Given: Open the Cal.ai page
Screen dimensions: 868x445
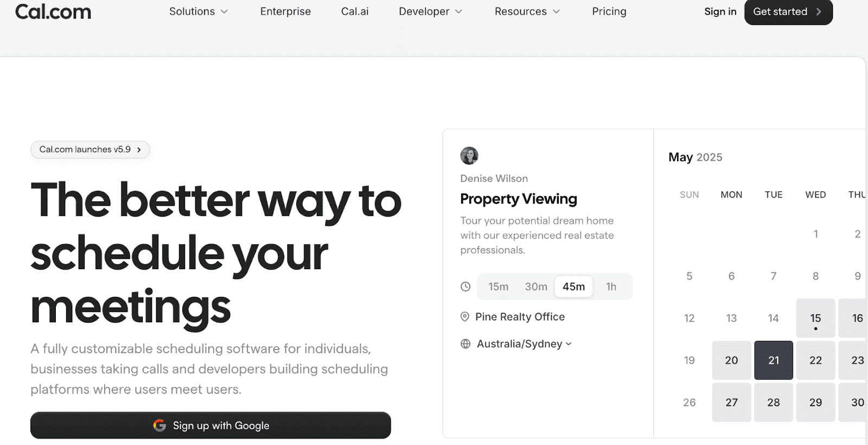Looking at the screenshot, I should [x=355, y=11].
